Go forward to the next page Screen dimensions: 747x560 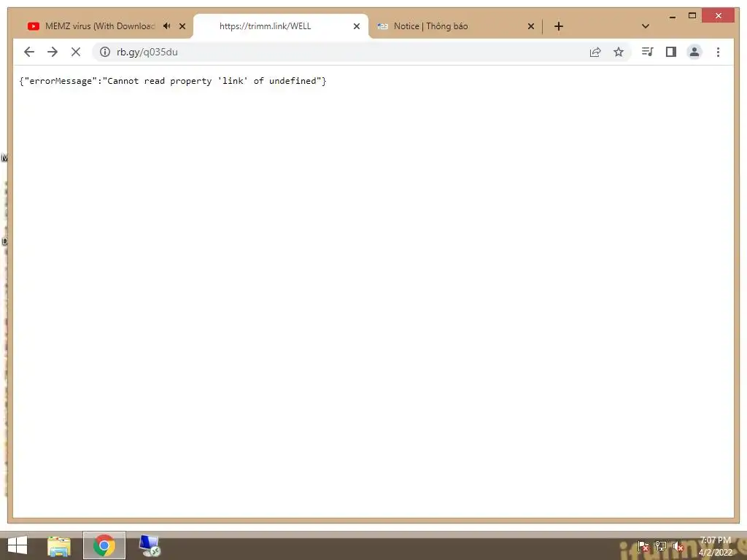pyautogui.click(x=53, y=52)
